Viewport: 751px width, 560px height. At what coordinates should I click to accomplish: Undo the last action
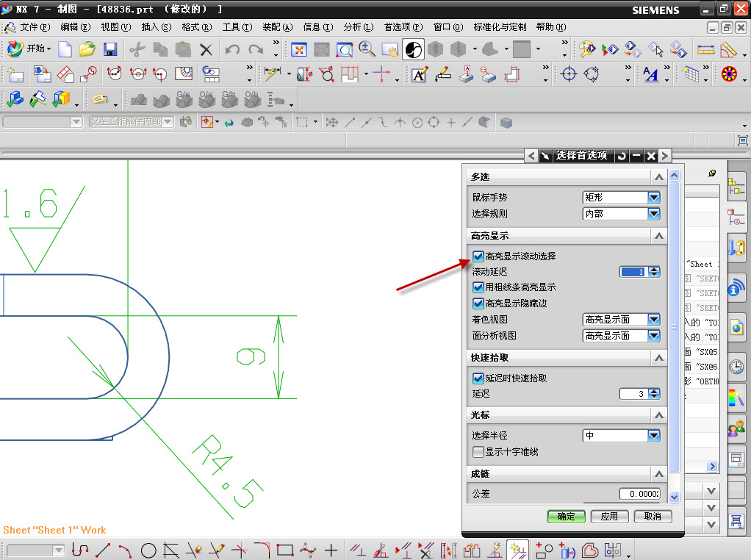pyautogui.click(x=232, y=49)
